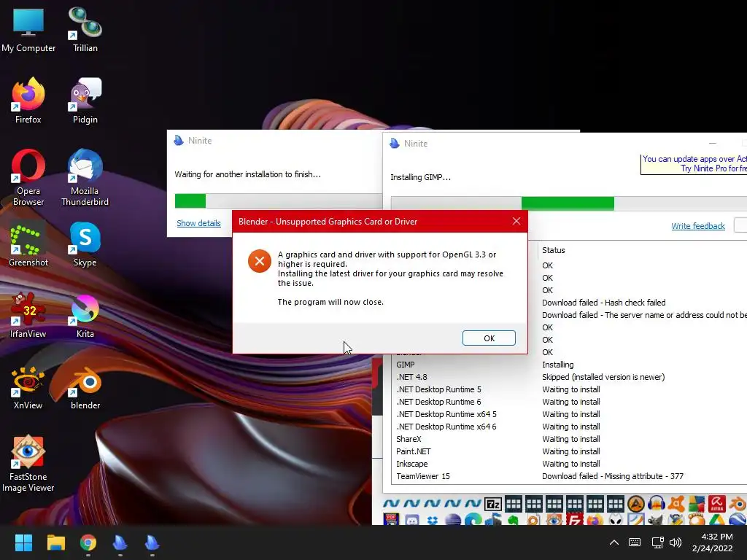Click the red Avira icon in app strip
The width and height of the screenshot is (747, 560).
(717, 504)
